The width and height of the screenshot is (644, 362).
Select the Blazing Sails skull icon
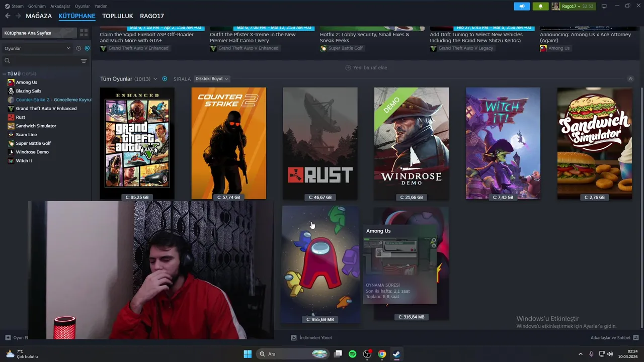click(x=11, y=91)
